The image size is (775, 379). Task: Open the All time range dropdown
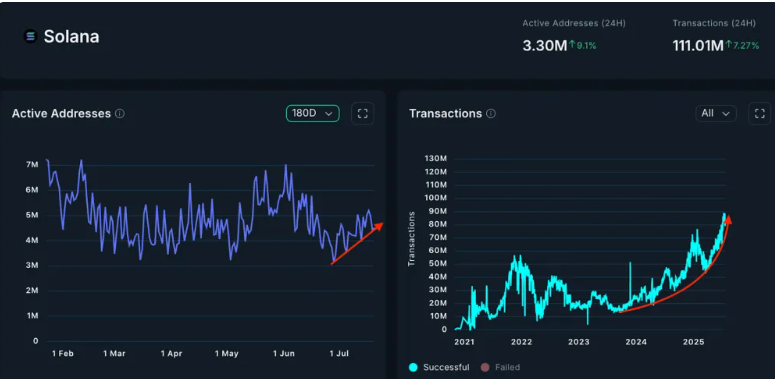click(x=716, y=113)
